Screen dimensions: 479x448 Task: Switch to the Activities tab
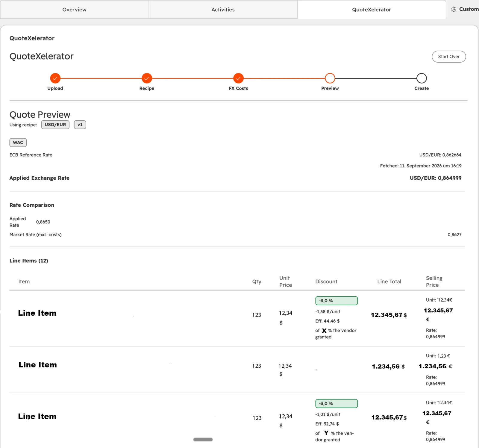tap(223, 10)
